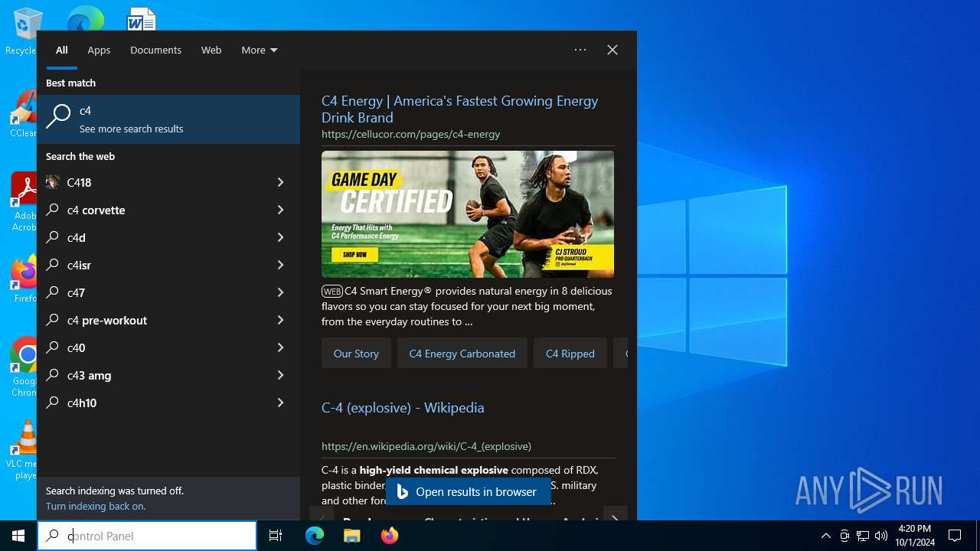
Task: Select the c4 best match result
Action: pos(168,119)
